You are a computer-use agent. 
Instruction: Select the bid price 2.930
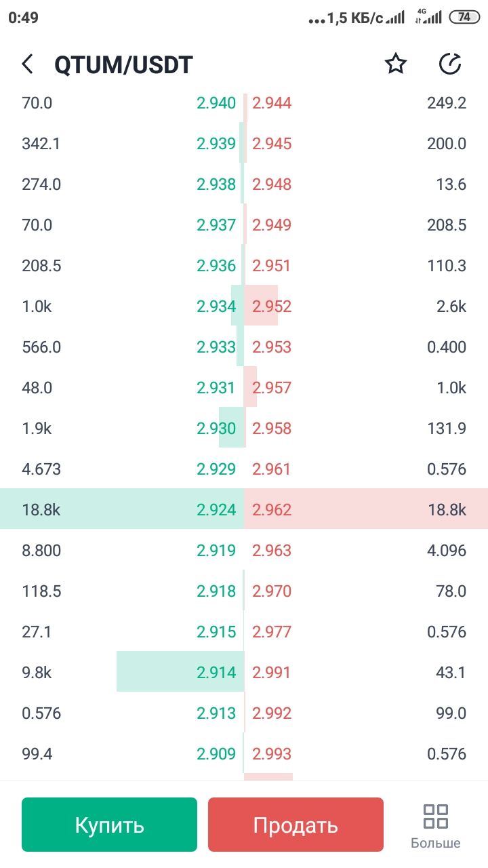pos(216,429)
